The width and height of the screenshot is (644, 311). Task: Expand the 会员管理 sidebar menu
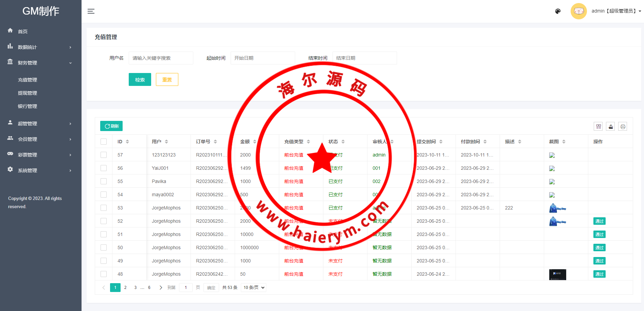click(41, 139)
